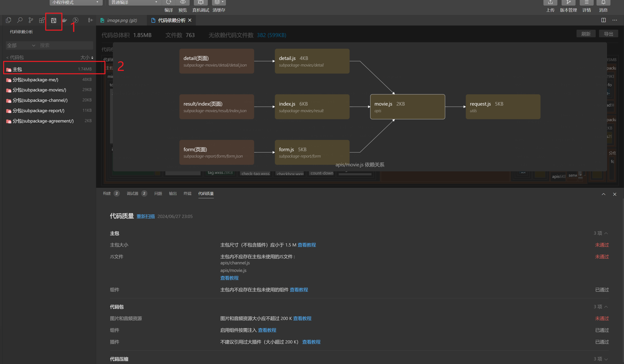Click the form.js node in dependency graph
624x364 pixels.
point(312,152)
